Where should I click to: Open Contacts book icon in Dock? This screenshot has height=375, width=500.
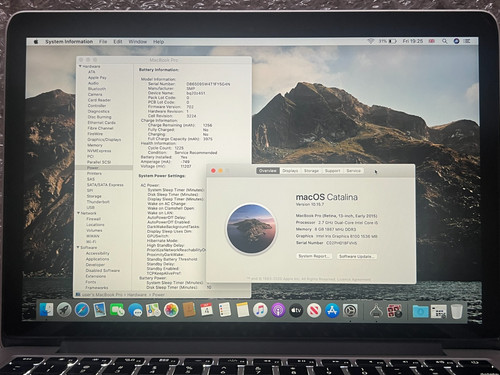pyautogui.click(x=189, y=310)
